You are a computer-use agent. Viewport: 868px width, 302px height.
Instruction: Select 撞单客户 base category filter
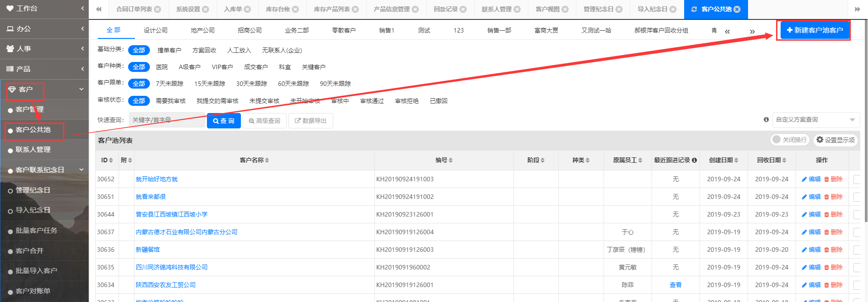click(x=169, y=50)
